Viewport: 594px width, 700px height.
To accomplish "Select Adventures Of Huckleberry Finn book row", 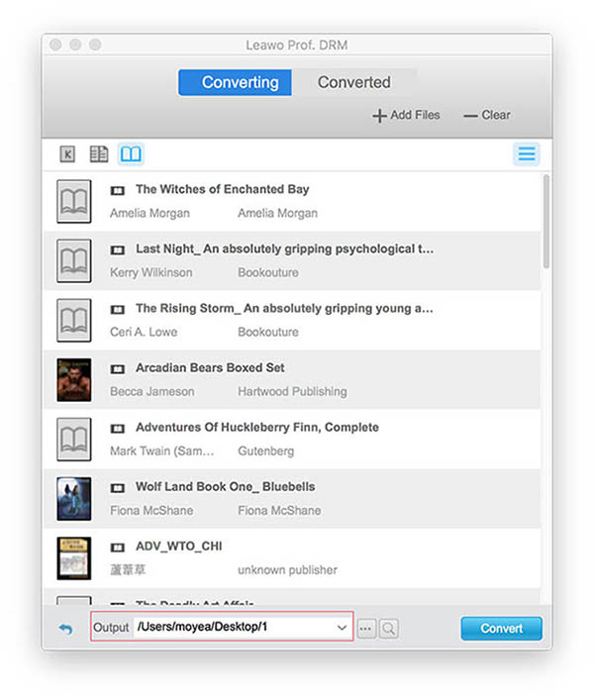I will click(x=297, y=439).
